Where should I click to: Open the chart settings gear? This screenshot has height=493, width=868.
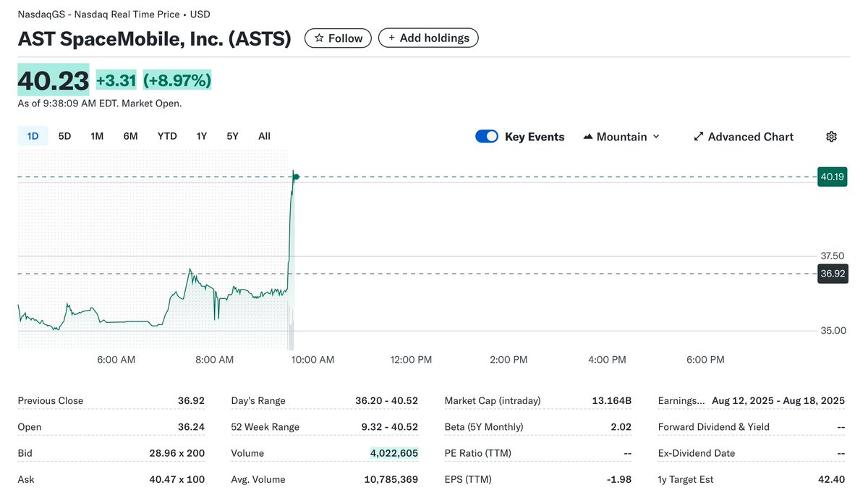(830, 136)
